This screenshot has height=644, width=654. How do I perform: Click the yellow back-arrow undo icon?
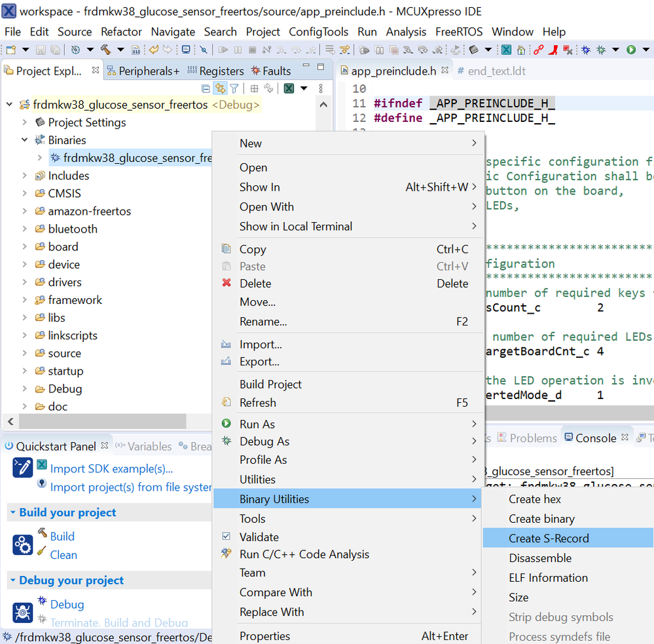coord(153,50)
